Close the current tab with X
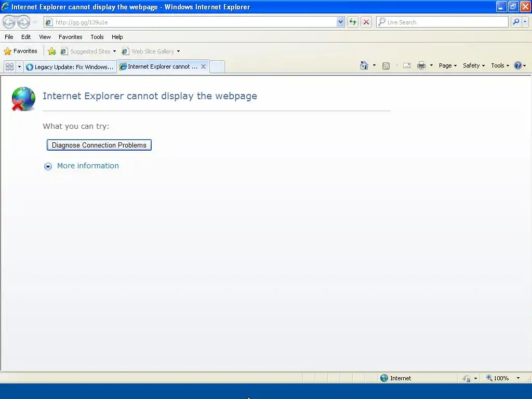The width and height of the screenshot is (532, 399). coord(203,66)
